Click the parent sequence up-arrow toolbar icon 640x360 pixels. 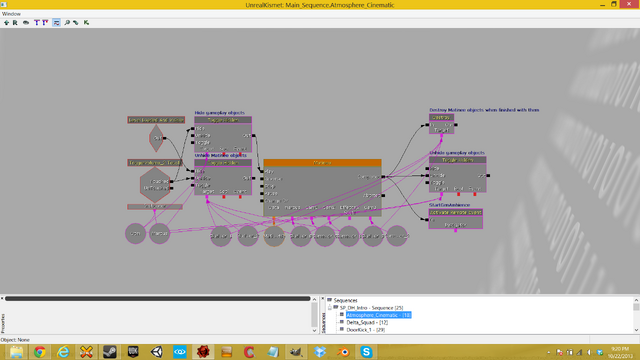coord(6,23)
